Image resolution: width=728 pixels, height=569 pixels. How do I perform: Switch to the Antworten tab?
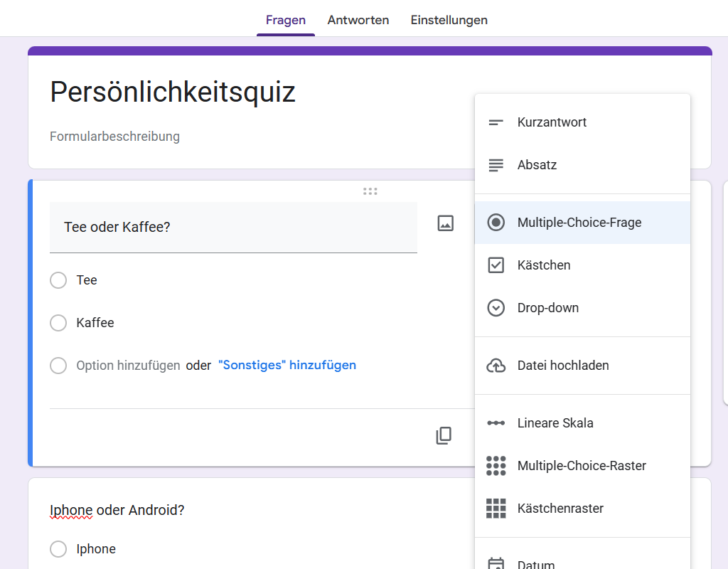[358, 20]
